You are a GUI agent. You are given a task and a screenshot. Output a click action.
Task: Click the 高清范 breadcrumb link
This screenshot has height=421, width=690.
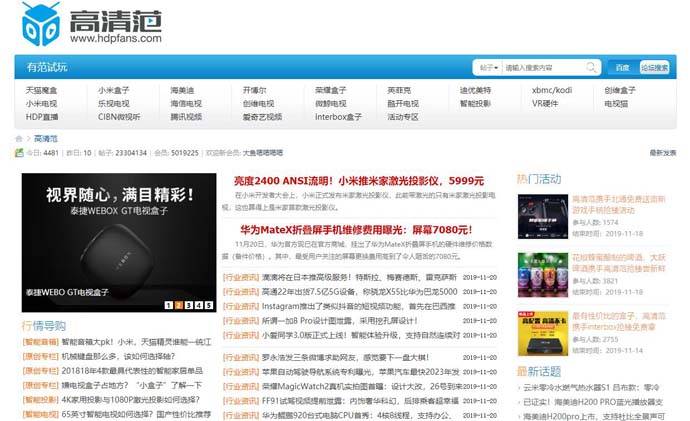46,139
